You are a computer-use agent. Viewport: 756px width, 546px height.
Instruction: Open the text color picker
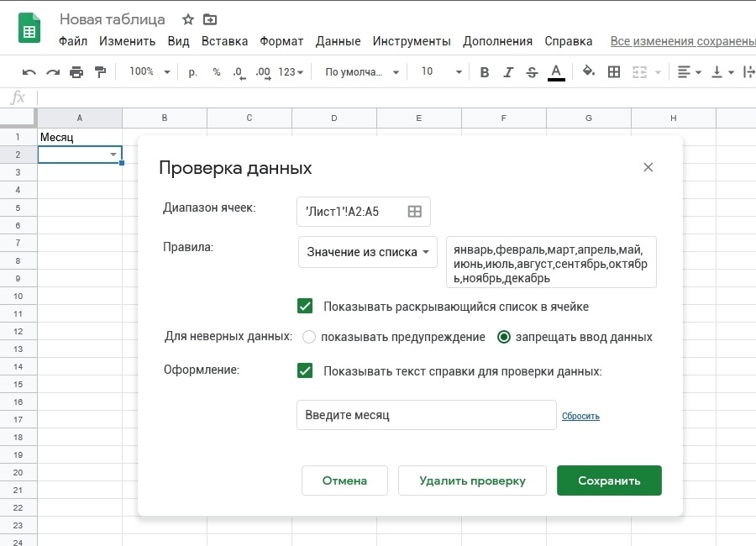556,73
